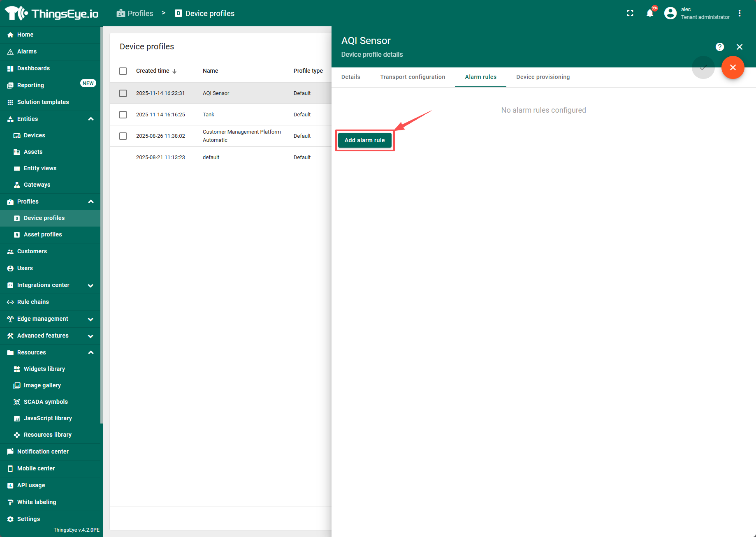Sort by Created time column header
The width and height of the screenshot is (756, 537).
pos(153,71)
